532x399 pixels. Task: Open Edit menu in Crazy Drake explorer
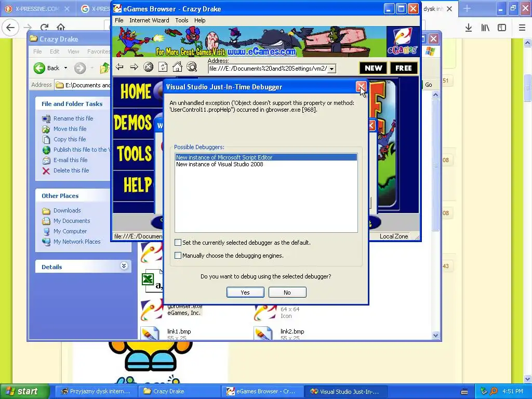pyautogui.click(x=55, y=51)
